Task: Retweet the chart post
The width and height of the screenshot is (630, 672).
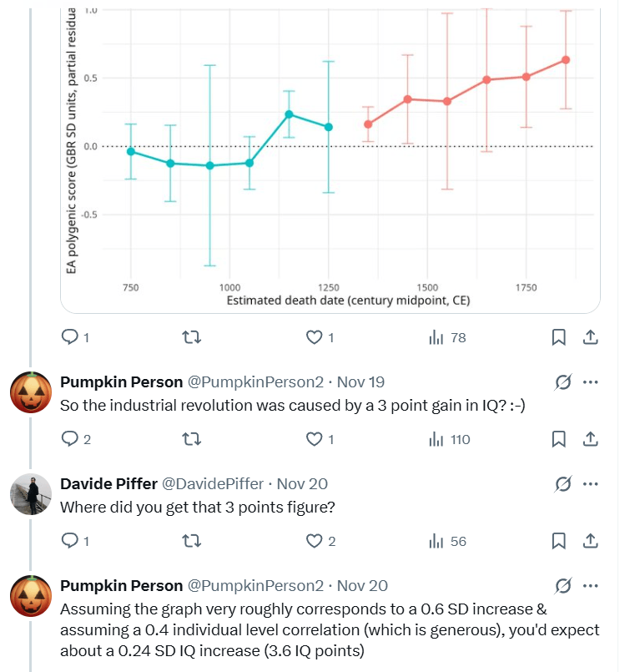Action: tap(191, 337)
